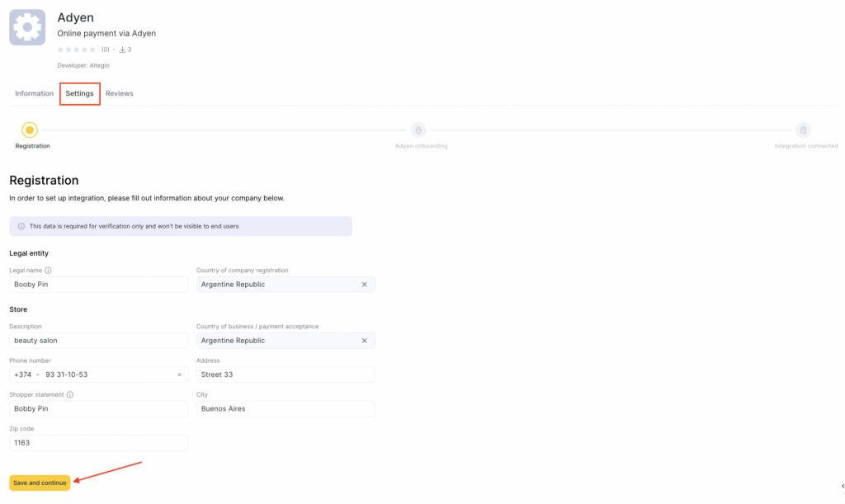The height and width of the screenshot is (504, 845).
Task: Click the Registration step circle
Action: pyautogui.click(x=30, y=130)
